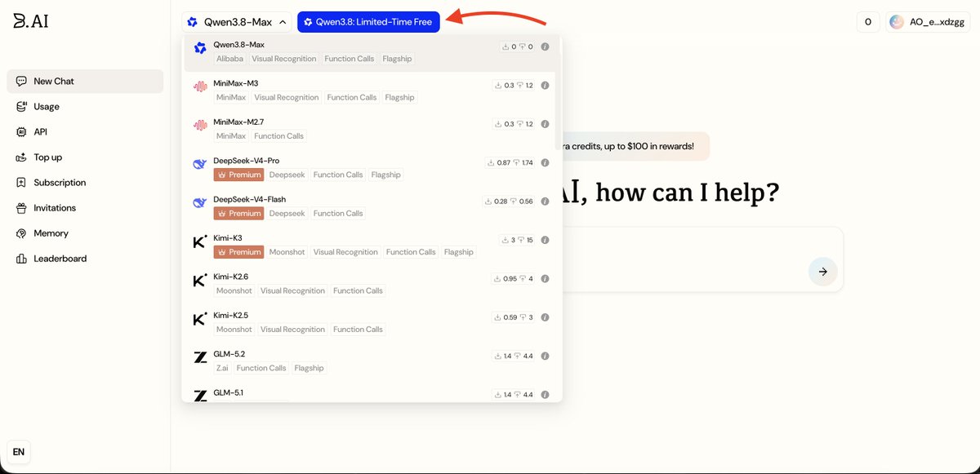Click the info icon for MiniMax-M3
The width and height of the screenshot is (980, 474).
pyautogui.click(x=545, y=85)
